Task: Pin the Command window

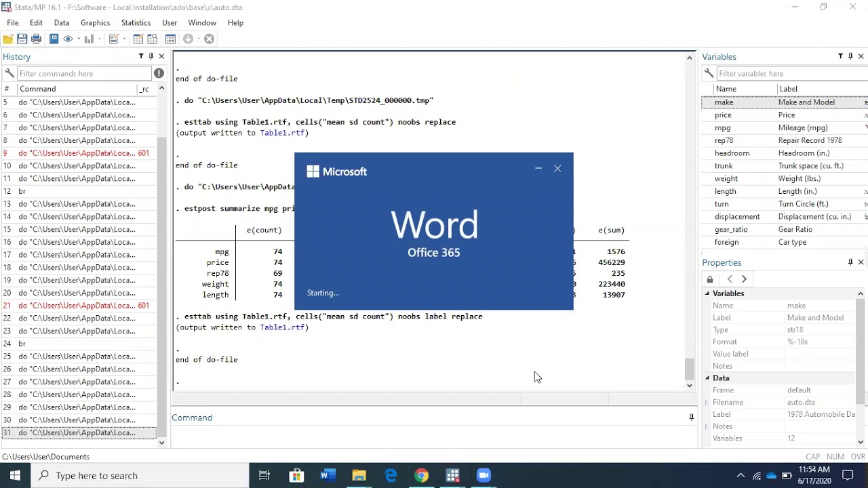Action: coord(691,418)
